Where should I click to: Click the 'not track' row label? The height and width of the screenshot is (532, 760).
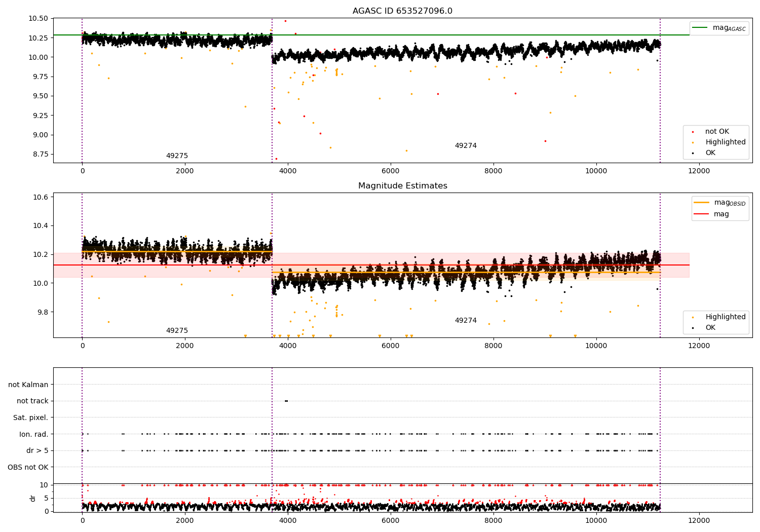pyautogui.click(x=32, y=401)
